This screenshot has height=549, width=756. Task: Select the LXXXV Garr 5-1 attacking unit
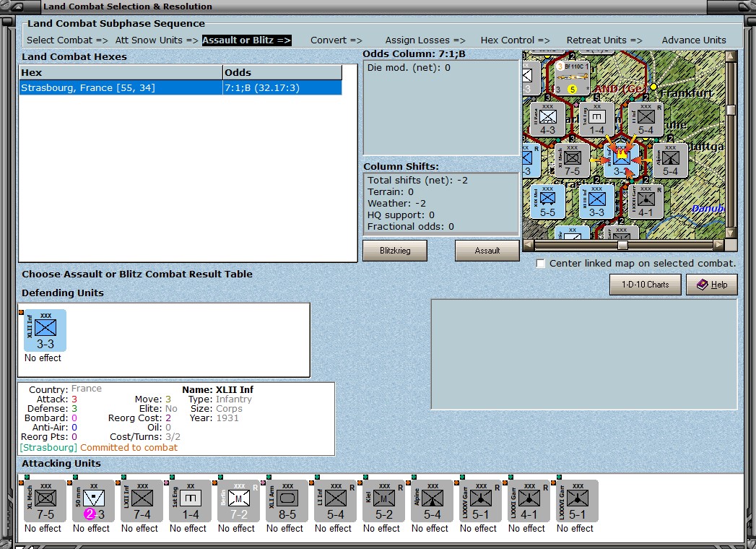481,501
